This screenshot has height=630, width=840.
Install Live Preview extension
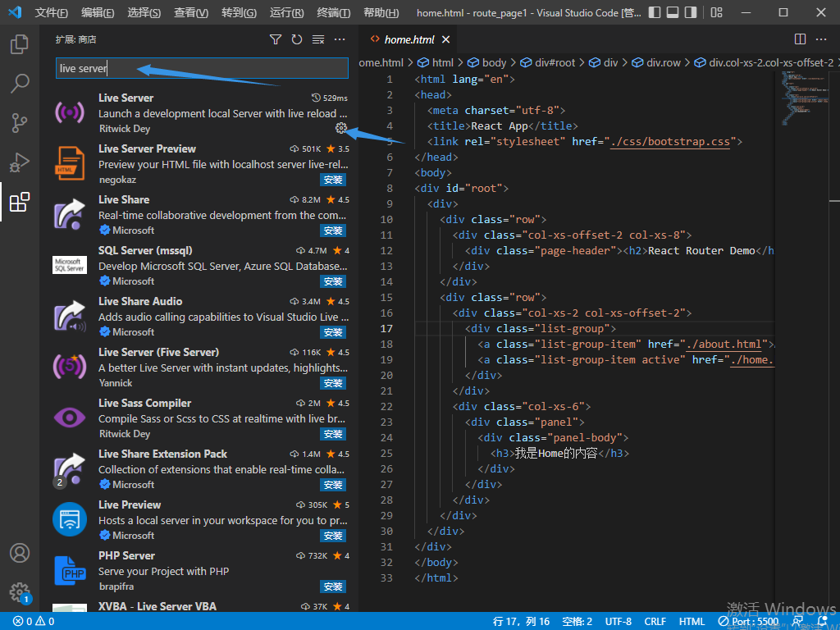point(333,536)
